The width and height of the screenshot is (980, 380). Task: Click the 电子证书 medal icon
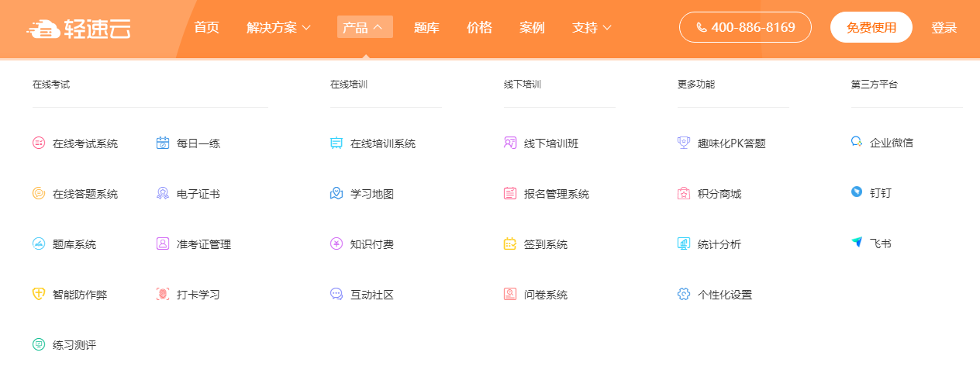[163, 193]
